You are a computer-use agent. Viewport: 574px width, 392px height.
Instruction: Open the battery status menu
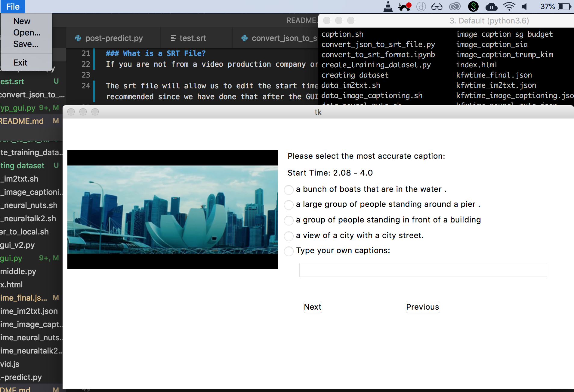[x=556, y=7]
